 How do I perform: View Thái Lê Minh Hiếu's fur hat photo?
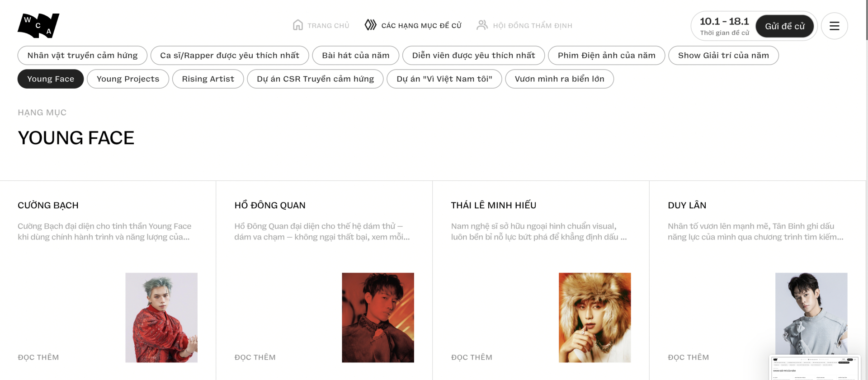click(594, 317)
